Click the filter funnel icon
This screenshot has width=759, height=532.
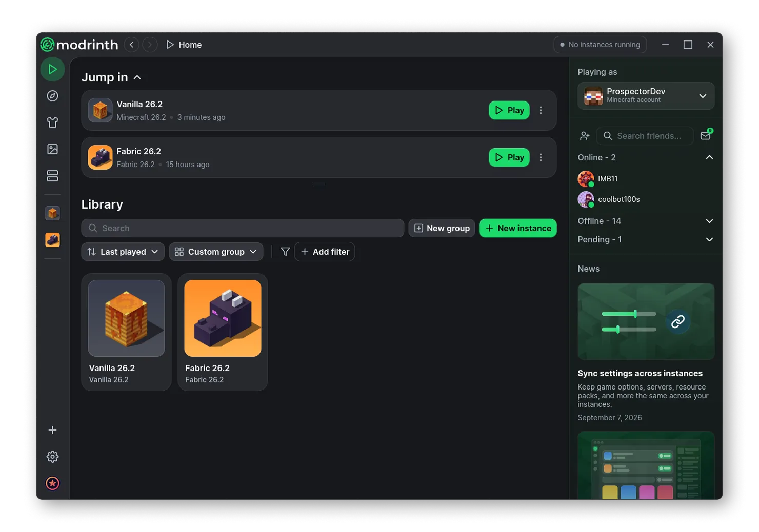pos(285,252)
